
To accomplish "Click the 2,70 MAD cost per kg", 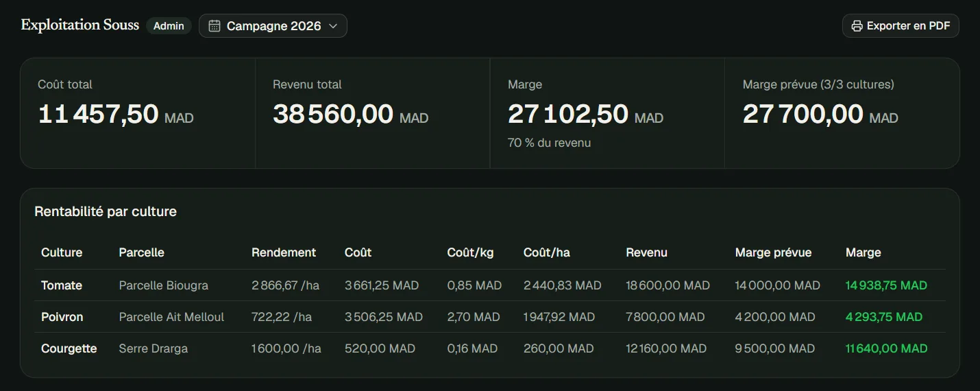I will [474, 317].
